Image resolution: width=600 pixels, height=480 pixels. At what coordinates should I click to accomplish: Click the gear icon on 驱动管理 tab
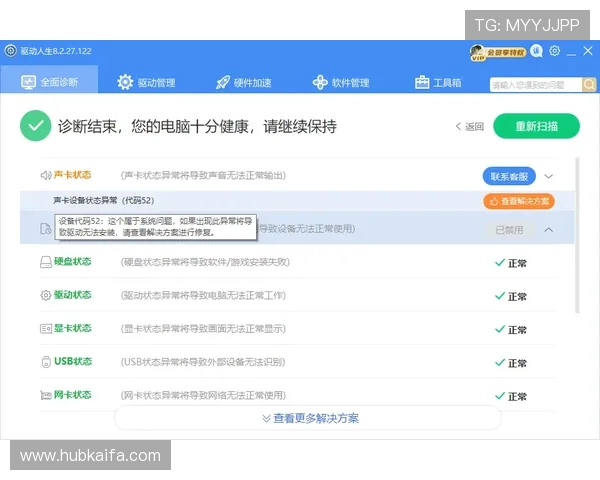(x=125, y=82)
